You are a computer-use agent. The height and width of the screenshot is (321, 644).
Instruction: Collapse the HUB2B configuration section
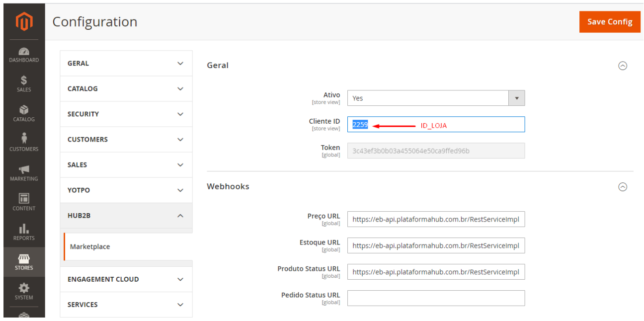(x=126, y=216)
